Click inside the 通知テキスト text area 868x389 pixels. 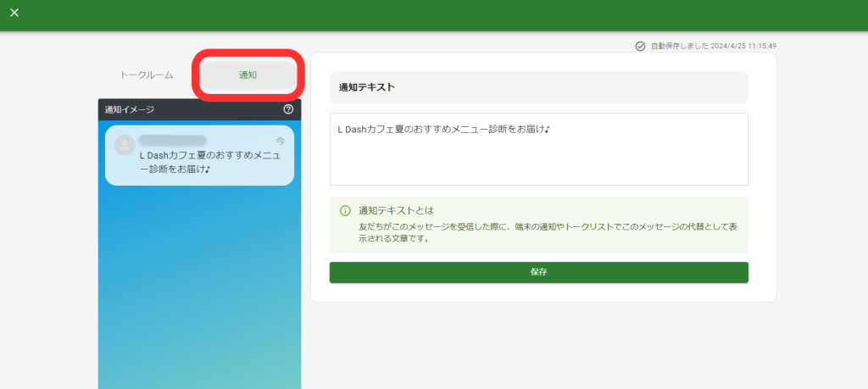click(x=538, y=149)
